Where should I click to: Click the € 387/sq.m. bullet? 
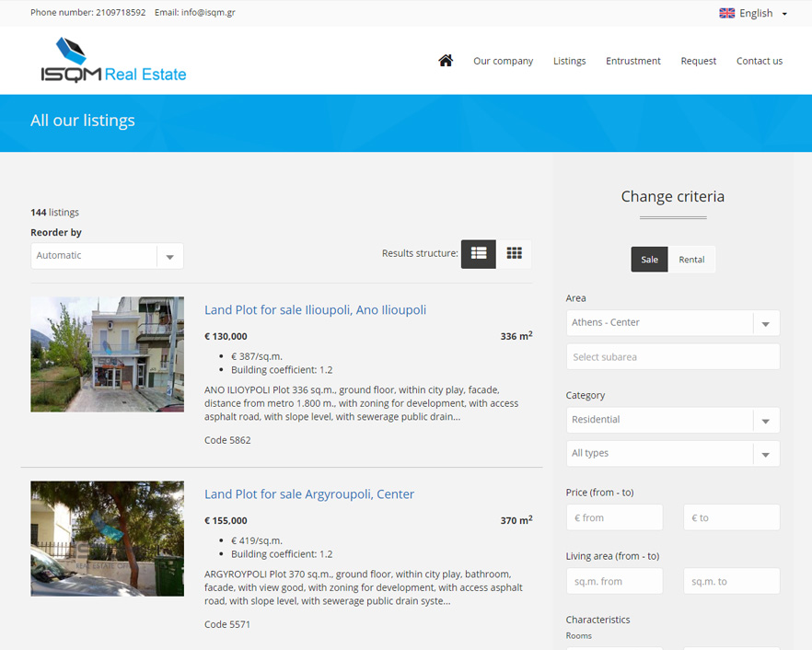256,356
